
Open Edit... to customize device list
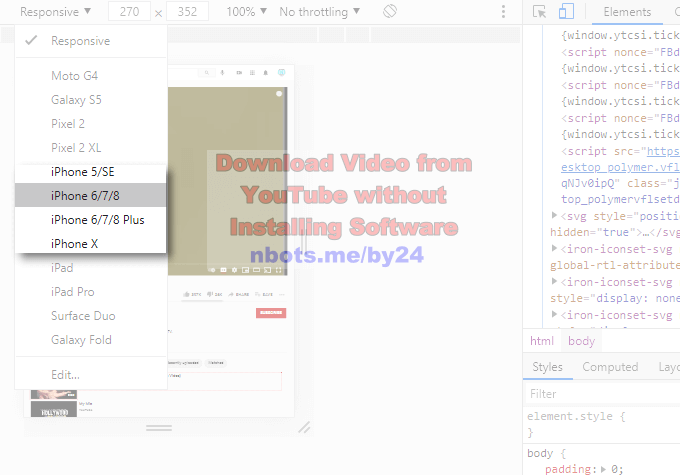pyautogui.click(x=91, y=375)
